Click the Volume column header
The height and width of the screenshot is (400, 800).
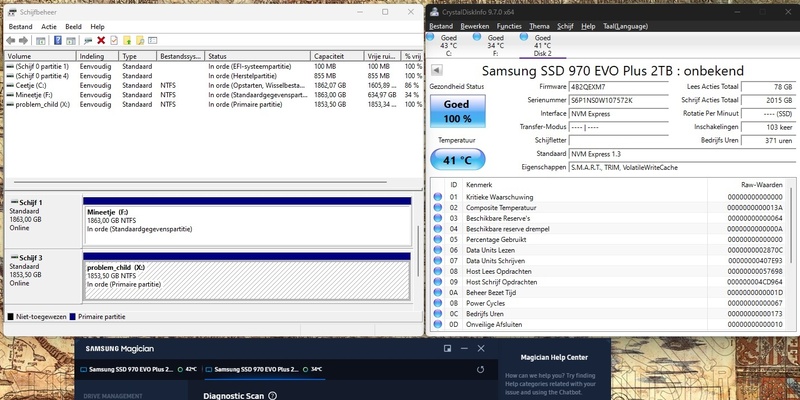coord(40,56)
